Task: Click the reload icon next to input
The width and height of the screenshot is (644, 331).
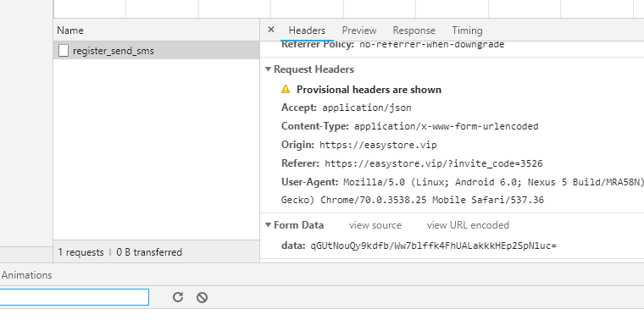Action: tap(178, 297)
